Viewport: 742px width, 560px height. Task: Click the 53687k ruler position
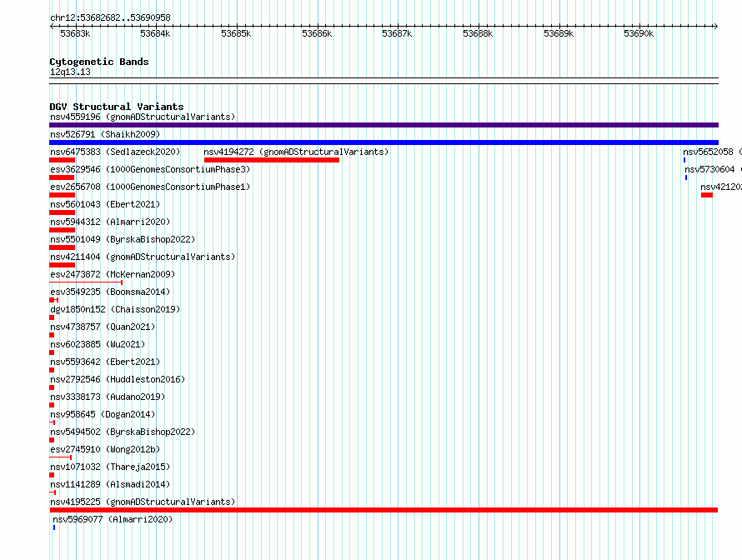(397, 33)
